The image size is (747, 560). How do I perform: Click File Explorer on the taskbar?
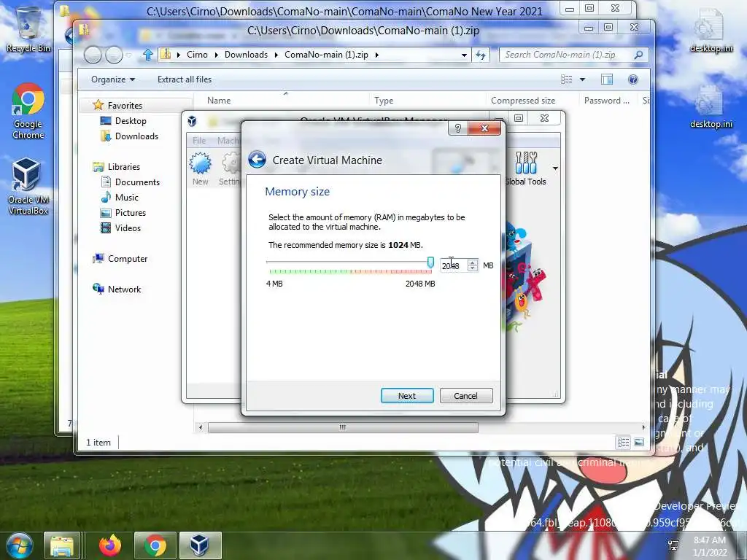[61, 545]
